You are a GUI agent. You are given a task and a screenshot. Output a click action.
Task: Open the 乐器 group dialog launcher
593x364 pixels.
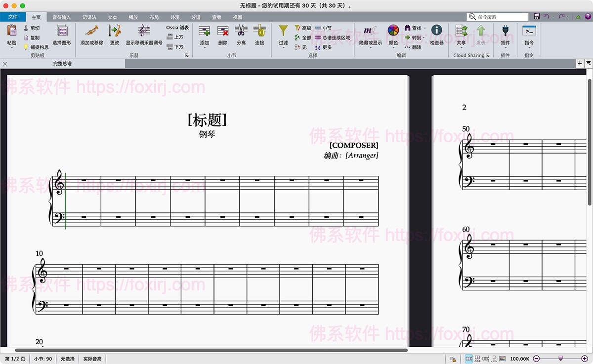[x=187, y=55]
